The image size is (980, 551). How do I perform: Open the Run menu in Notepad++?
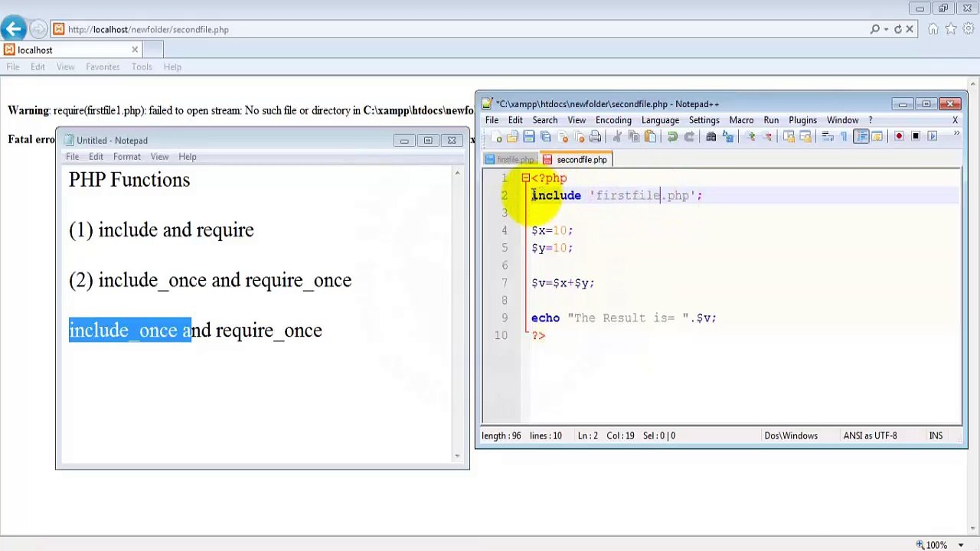point(771,120)
